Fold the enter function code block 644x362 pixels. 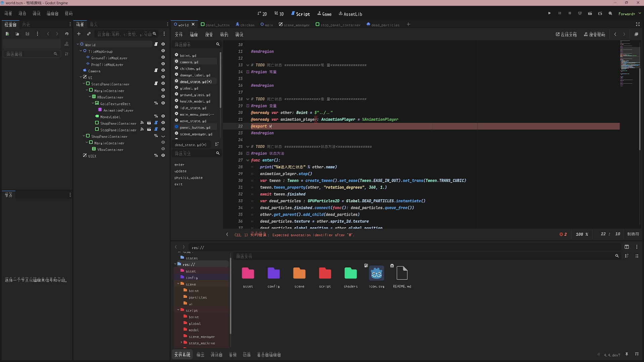click(x=248, y=160)
